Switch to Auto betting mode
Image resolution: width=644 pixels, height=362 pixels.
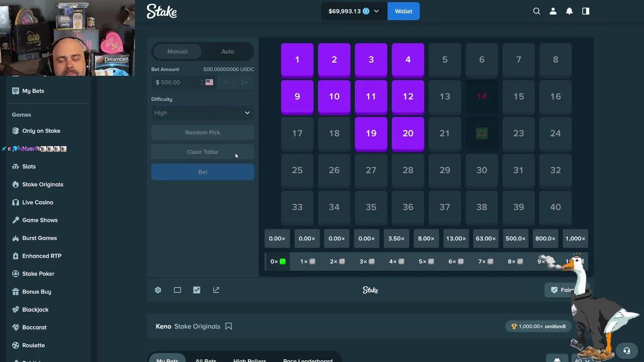[x=228, y=51]
